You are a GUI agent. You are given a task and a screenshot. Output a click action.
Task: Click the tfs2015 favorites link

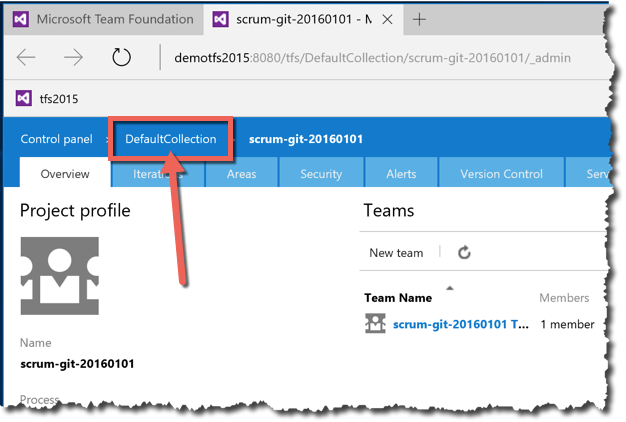(x=59, y=99)
